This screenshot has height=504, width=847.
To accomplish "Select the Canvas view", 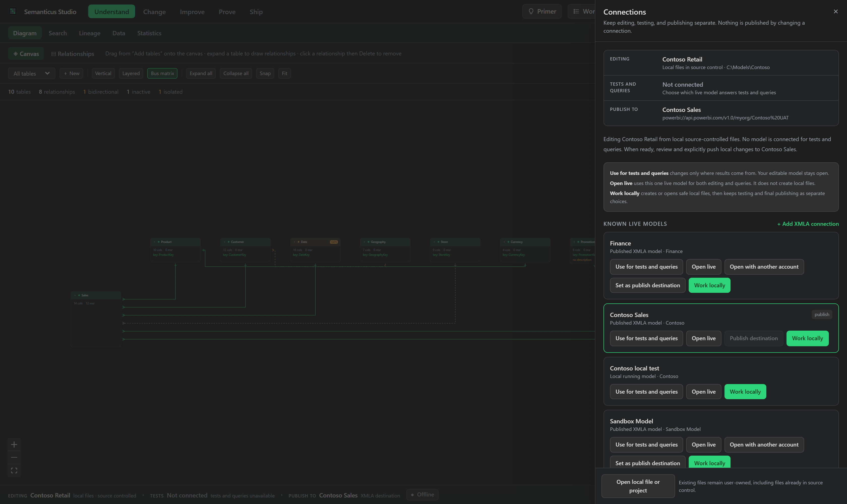I will pos(26,54).
